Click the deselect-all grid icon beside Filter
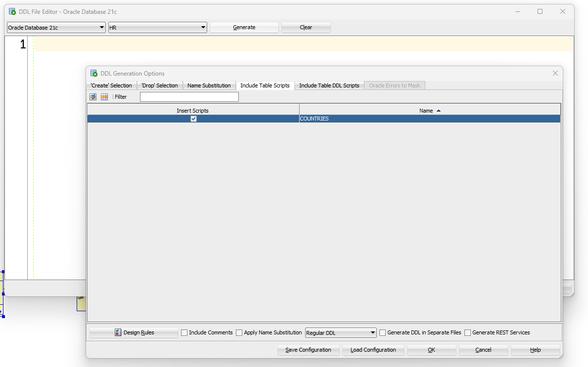 [104, 97]
